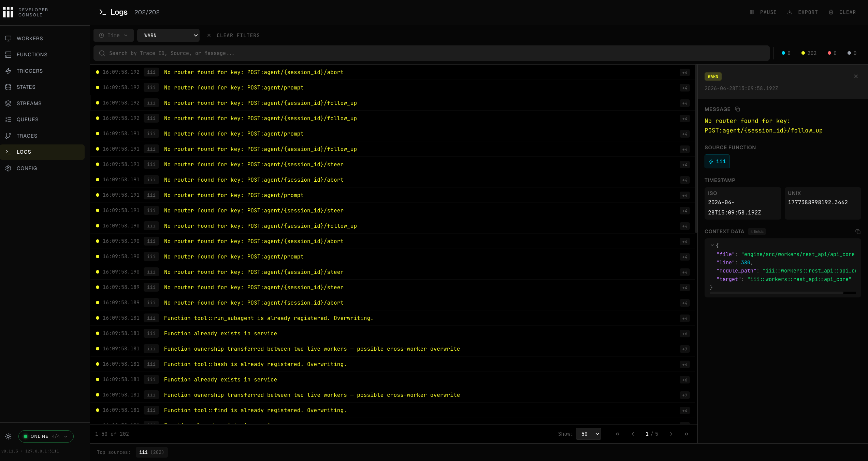Clear all logs with CLEAR button
Image resolution: width=868 pixels, height=461 pixels.
click(842, 12)
